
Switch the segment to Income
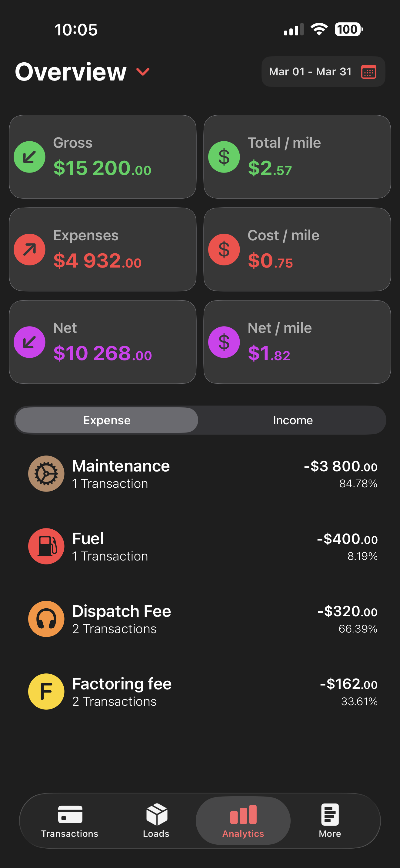tap(293, 420)
